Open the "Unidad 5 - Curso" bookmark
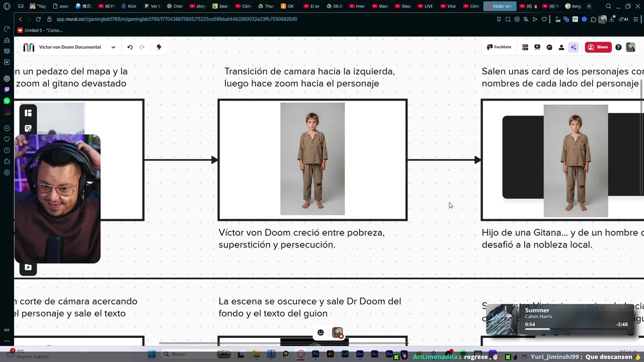644x362 pixels. 40,30
